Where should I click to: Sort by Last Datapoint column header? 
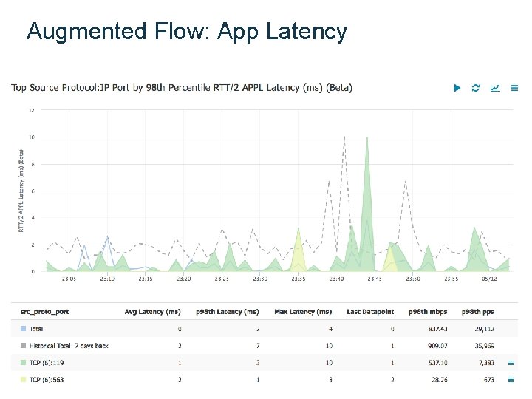click(370, 312)
